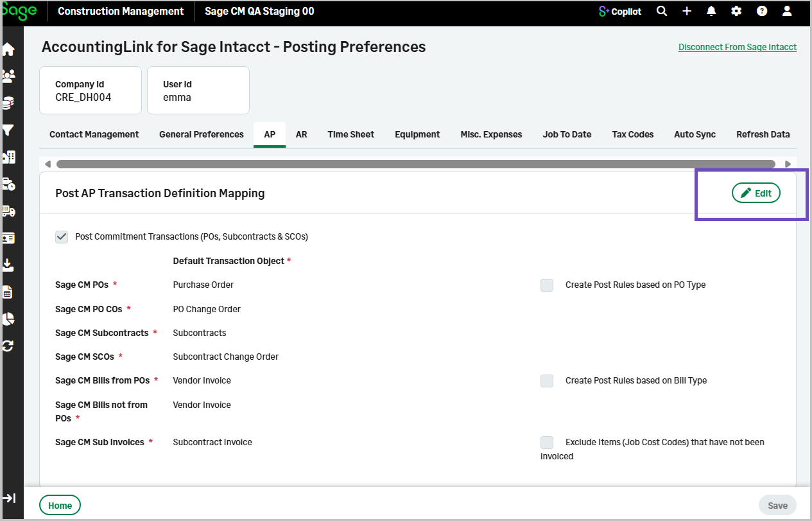812x521 pixels.
Task: Click the right arrow of horizontal scrollbar
Action: [x=788, y=164]
